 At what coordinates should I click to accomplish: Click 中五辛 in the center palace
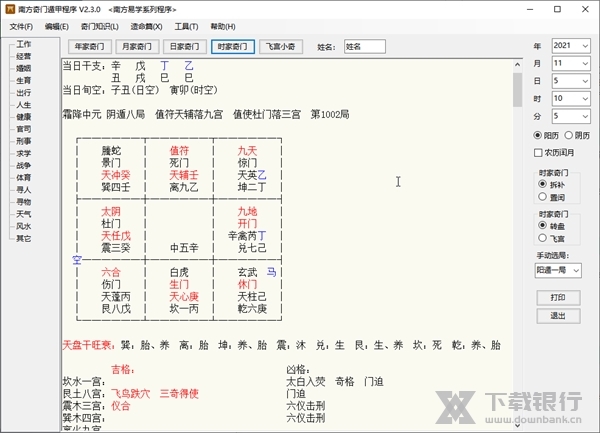(184, 248)
